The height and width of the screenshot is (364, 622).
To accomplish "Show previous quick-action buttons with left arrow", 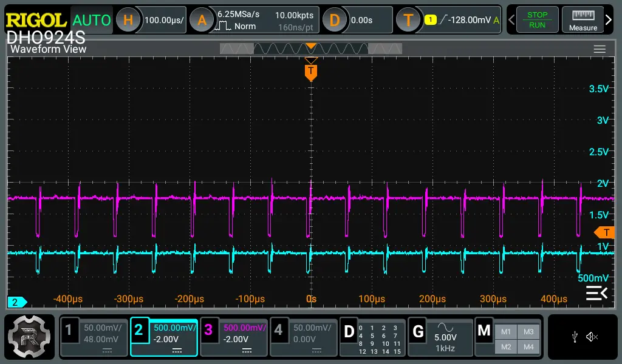I will pos(511,19).
